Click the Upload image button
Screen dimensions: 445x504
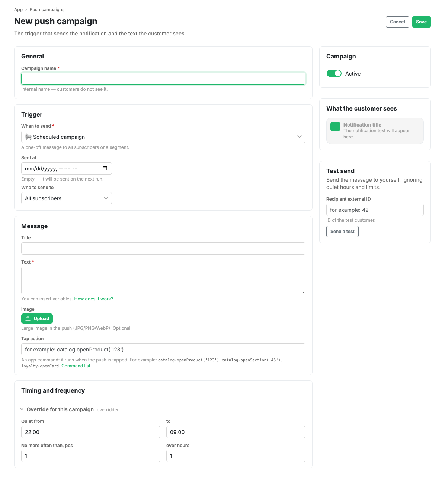click(37, 319)
